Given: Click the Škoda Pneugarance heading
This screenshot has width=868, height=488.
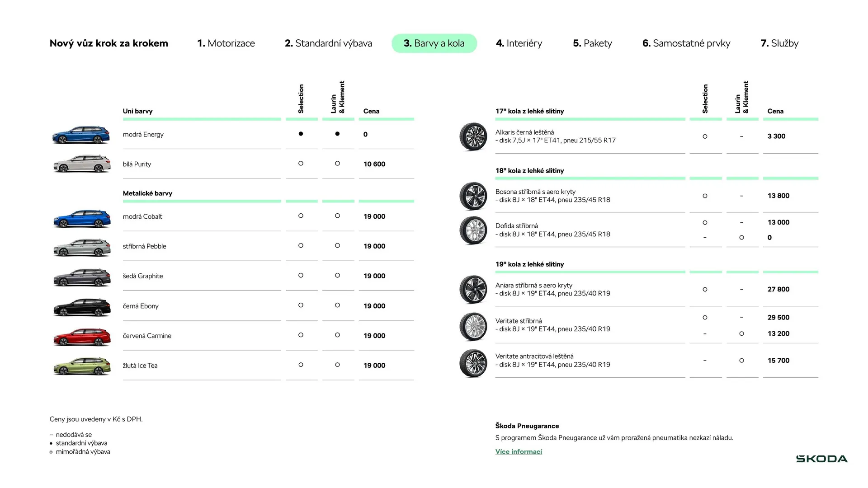Looking at the screenshot, I should point(527,426).
